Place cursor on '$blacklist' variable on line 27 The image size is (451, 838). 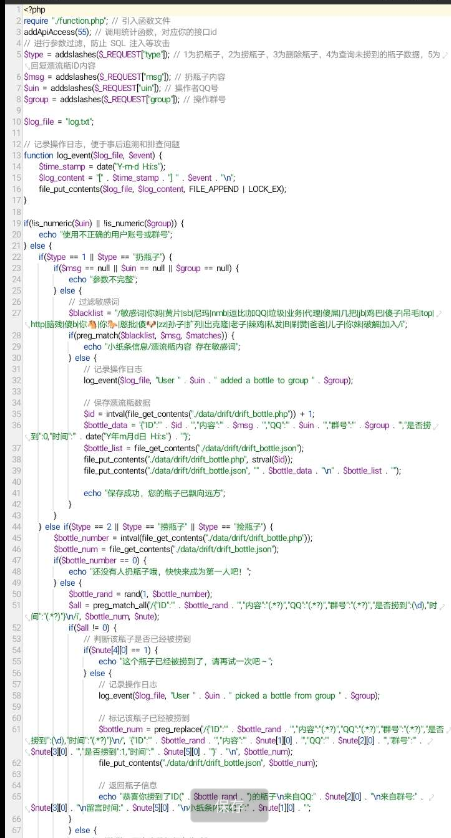pos(84,313)
